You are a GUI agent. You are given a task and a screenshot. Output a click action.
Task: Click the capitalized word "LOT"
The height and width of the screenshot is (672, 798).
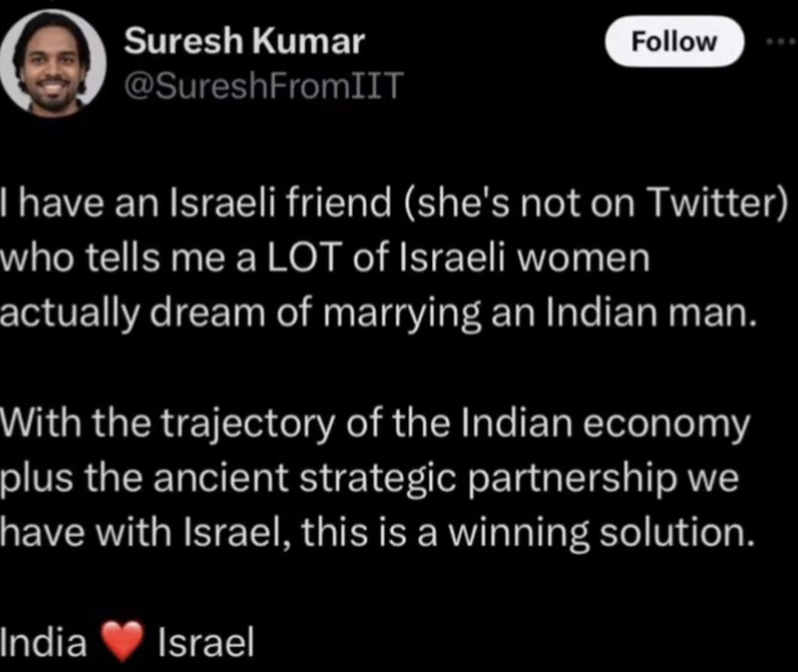coord(304,258)
